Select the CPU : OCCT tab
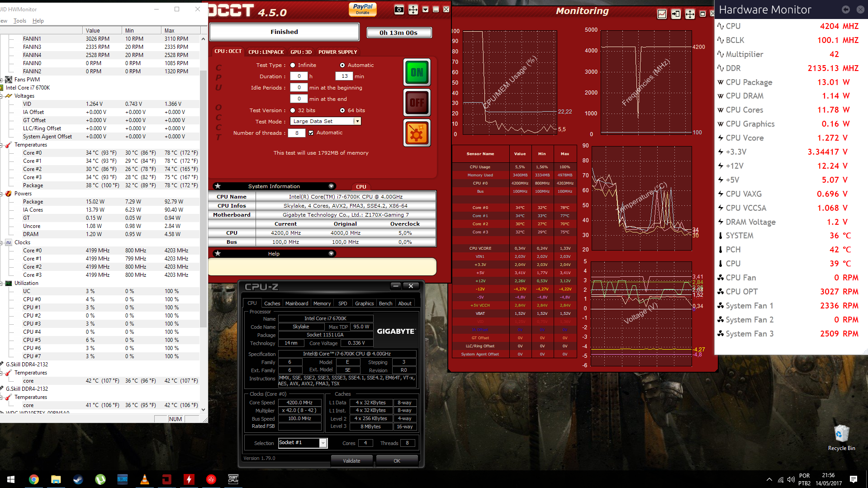868x488 pixels. point(228,52)
